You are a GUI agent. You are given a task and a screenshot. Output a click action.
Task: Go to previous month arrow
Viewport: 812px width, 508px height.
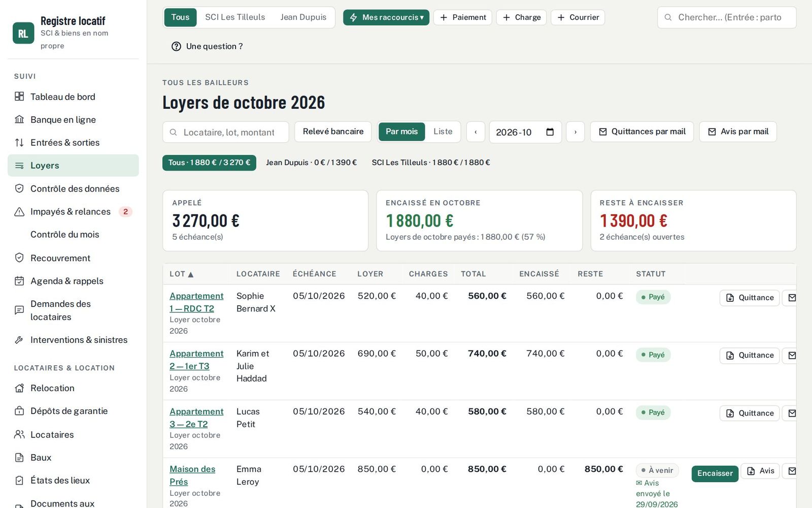tap(476, 132)
